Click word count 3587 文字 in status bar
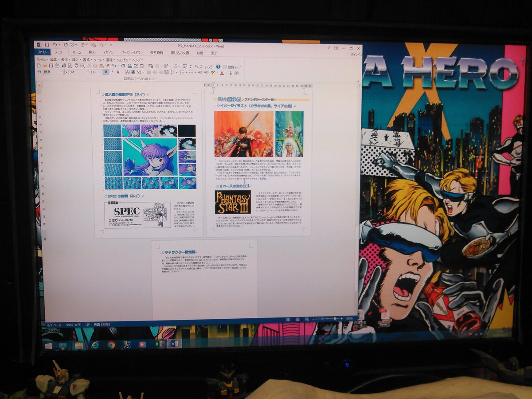Image resolution: width=532 pixels, height=399 pixels. (73, 325)
